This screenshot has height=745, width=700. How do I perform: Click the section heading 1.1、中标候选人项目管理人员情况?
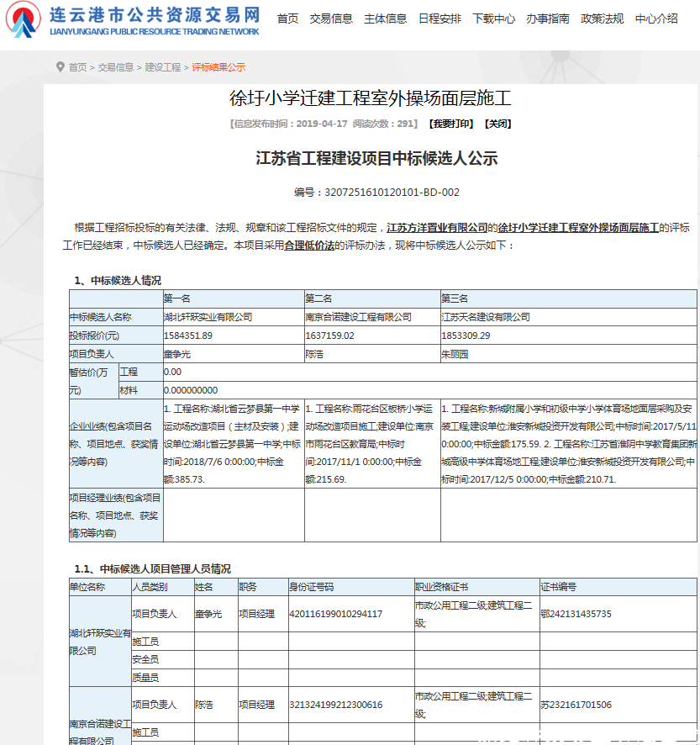pyautogui.click(x=152, y=569)
